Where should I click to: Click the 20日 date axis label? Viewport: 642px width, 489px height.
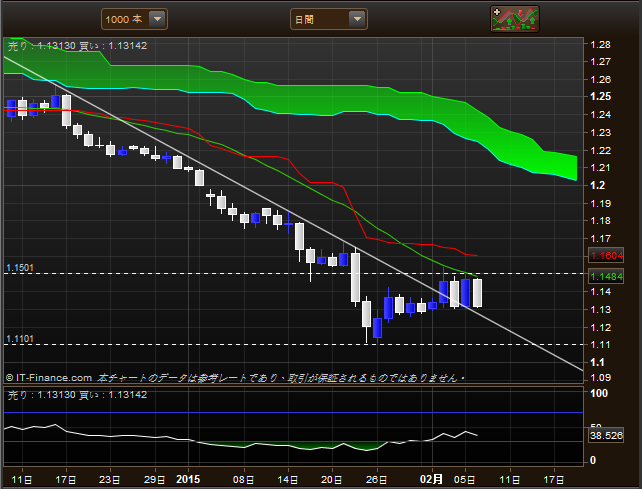[x=332, y=480]
